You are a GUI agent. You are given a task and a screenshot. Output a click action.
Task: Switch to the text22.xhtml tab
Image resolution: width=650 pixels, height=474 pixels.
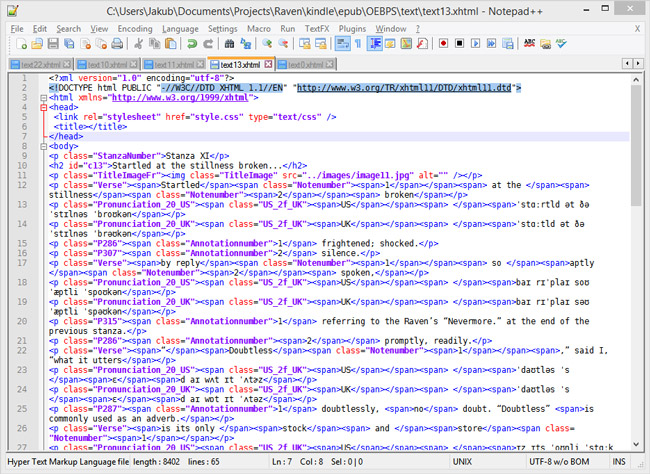click(41, 64)
